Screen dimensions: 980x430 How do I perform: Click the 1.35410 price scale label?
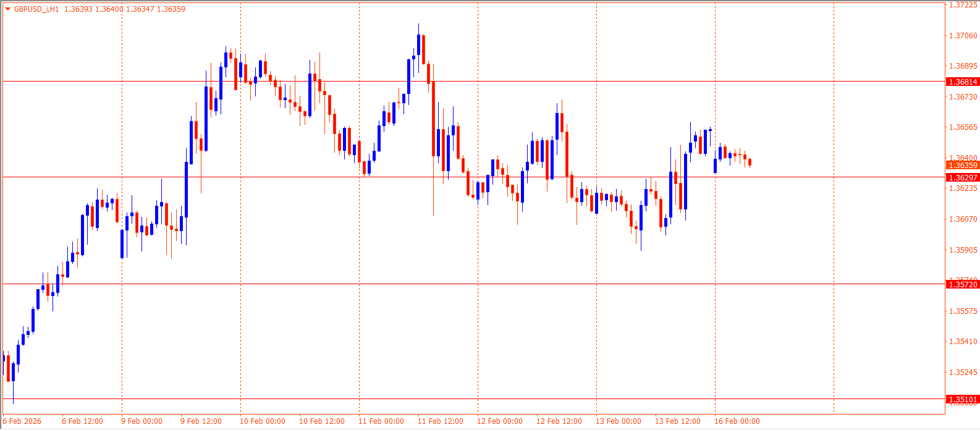pos(963,342)
